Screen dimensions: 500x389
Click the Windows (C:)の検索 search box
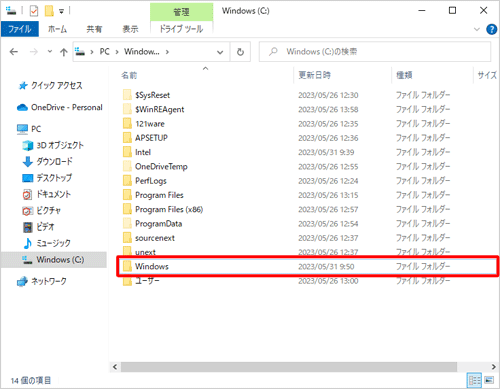coord(375,52)
